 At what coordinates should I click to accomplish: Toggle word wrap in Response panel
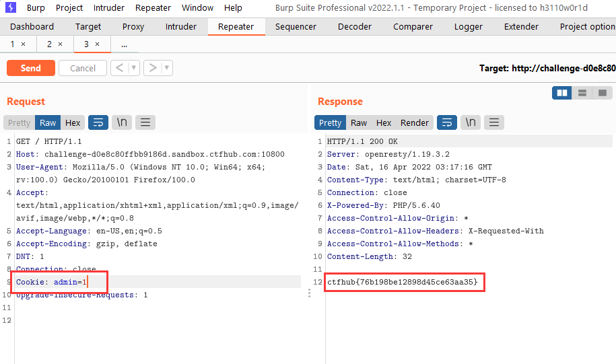447,122
